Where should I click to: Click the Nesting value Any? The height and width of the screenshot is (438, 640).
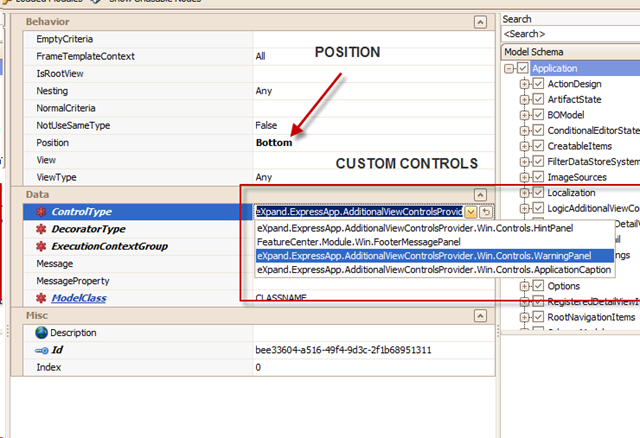click(264, 91)
